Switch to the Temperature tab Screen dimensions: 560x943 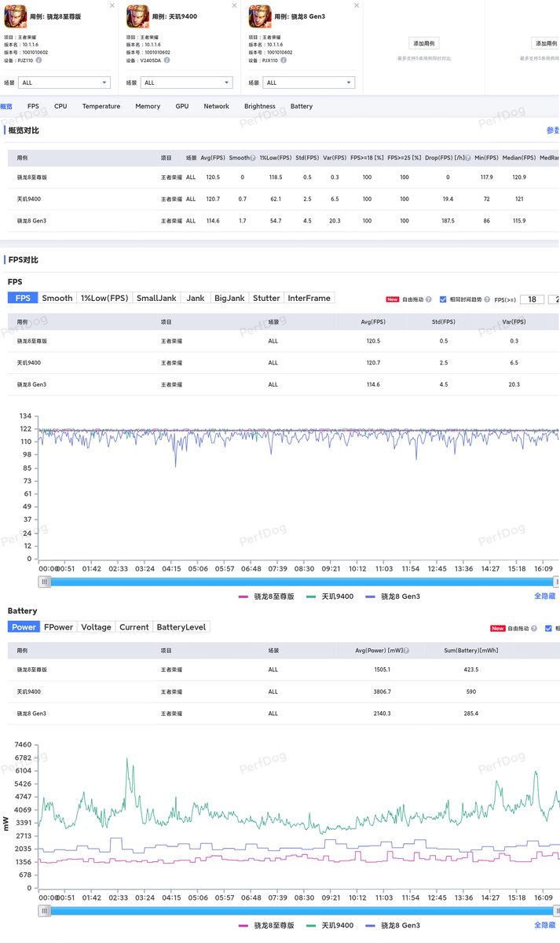(x=101, y=106)
